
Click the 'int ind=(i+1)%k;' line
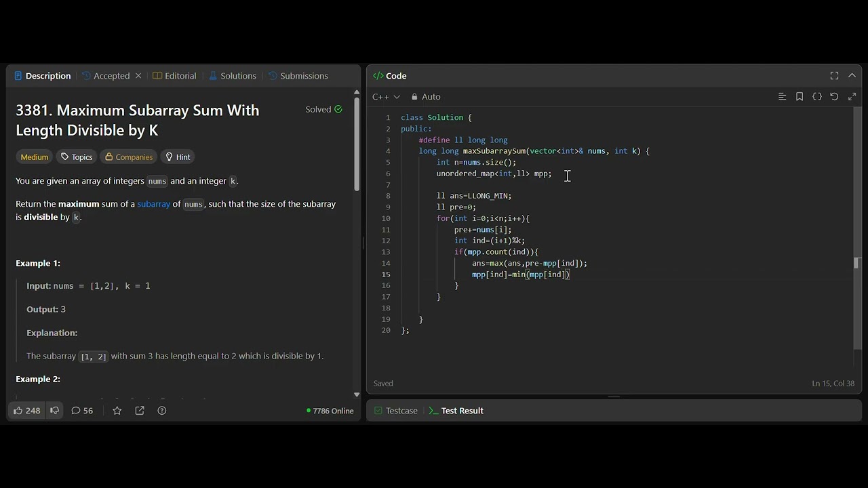[490, 241]
